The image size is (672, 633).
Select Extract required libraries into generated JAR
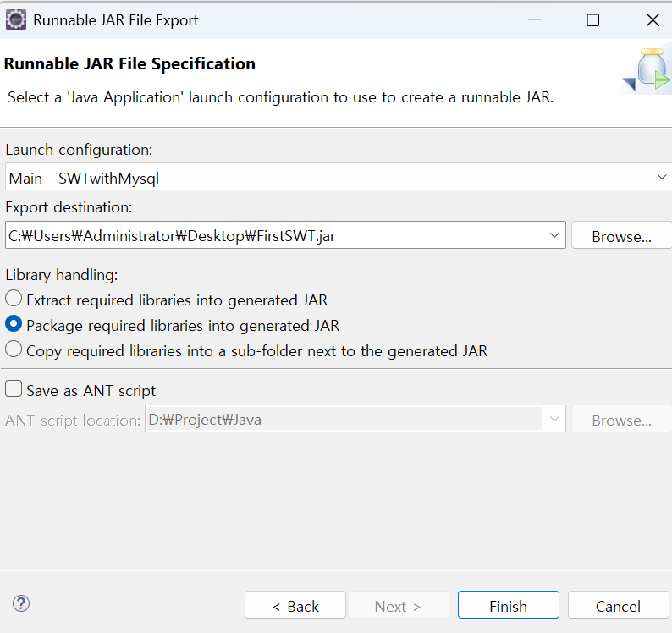pos(166,300)
